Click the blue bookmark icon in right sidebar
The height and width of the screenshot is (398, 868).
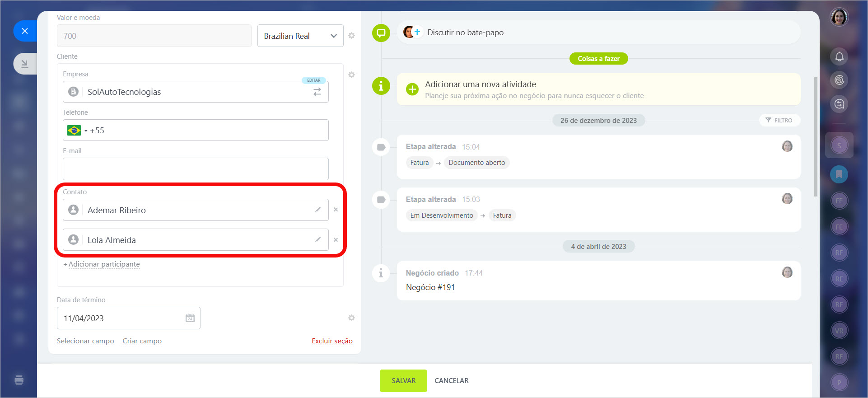[839, 174]
